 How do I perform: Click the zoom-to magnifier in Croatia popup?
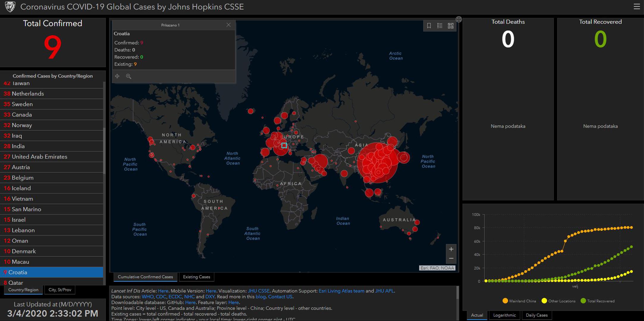(x=128, y=76)
